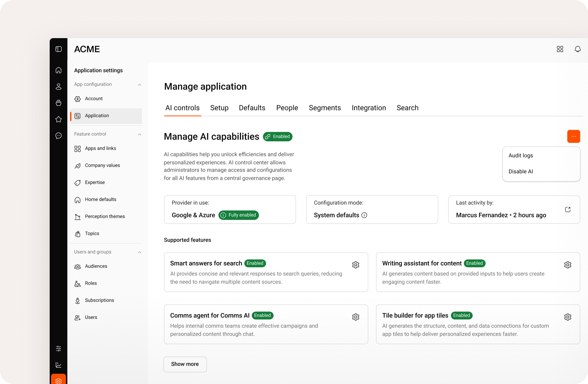Toggle the sidebar panel icon

[59, 49]
